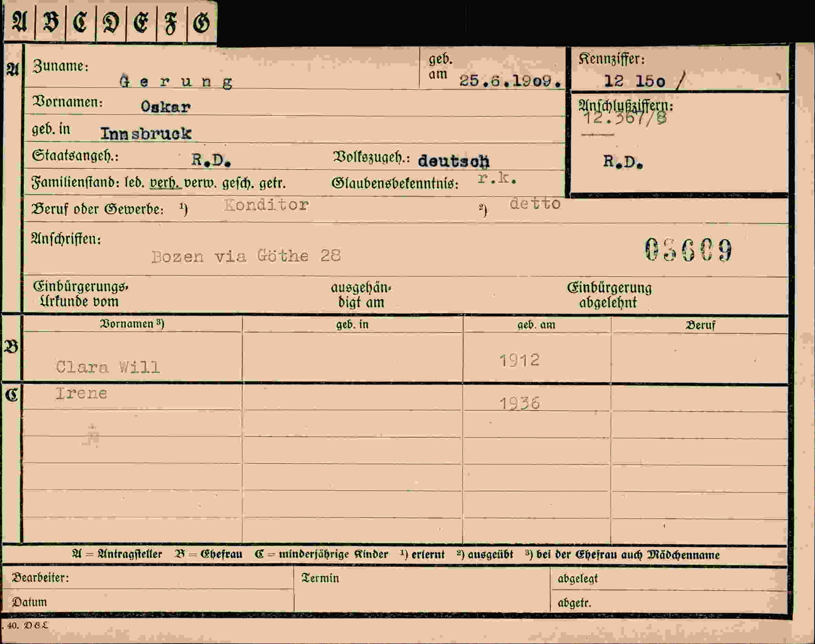Click the 'gesch.' marital status option
Screen dimensions: 815x644
click(x=238, y=184)
